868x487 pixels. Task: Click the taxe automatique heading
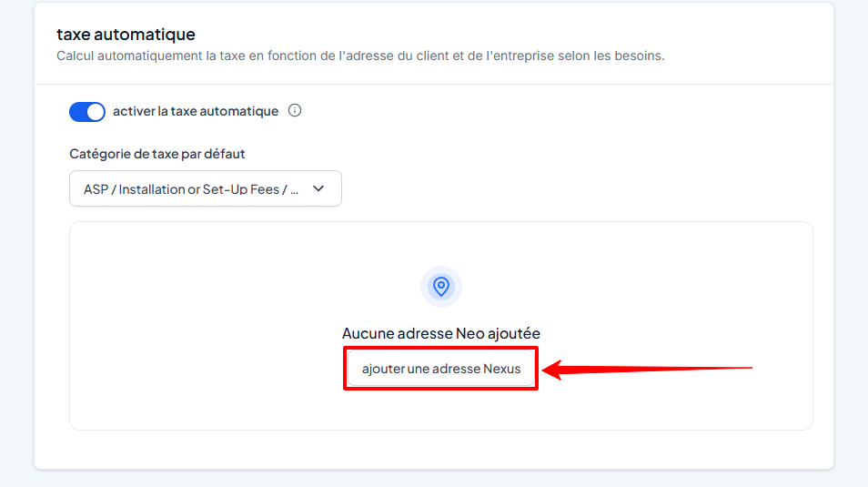pos(126,34)
